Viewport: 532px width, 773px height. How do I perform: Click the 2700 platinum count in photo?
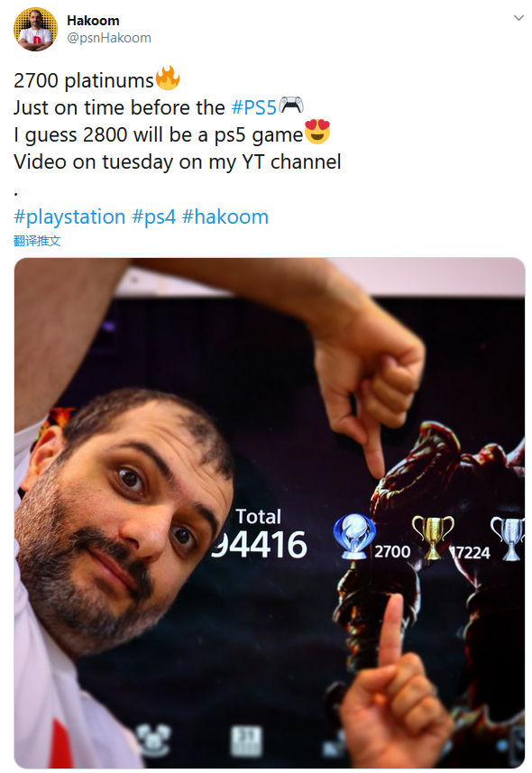tap(392, 551)
